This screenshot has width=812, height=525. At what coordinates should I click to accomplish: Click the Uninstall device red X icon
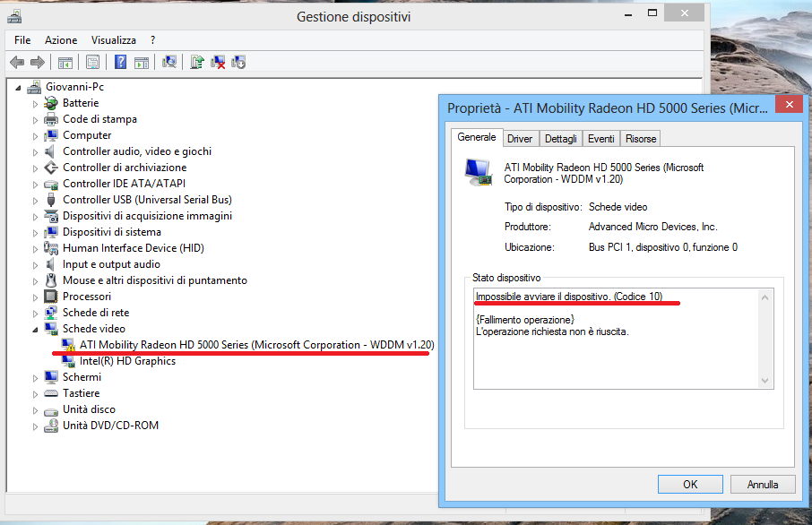218,62
